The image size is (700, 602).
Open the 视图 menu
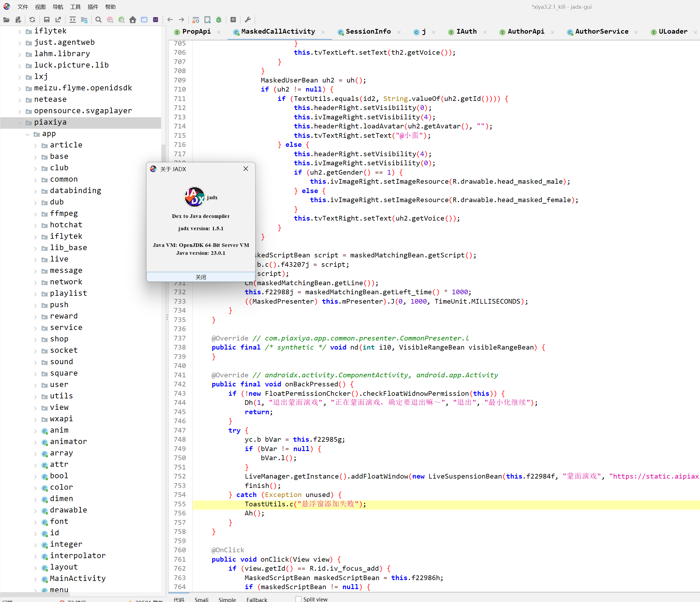[x=40, y=7]
